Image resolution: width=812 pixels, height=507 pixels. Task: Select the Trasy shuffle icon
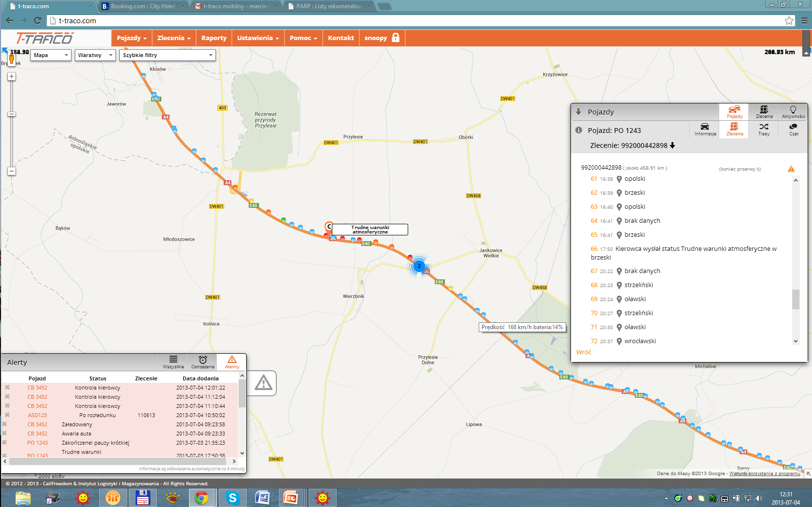coord(764,129)
